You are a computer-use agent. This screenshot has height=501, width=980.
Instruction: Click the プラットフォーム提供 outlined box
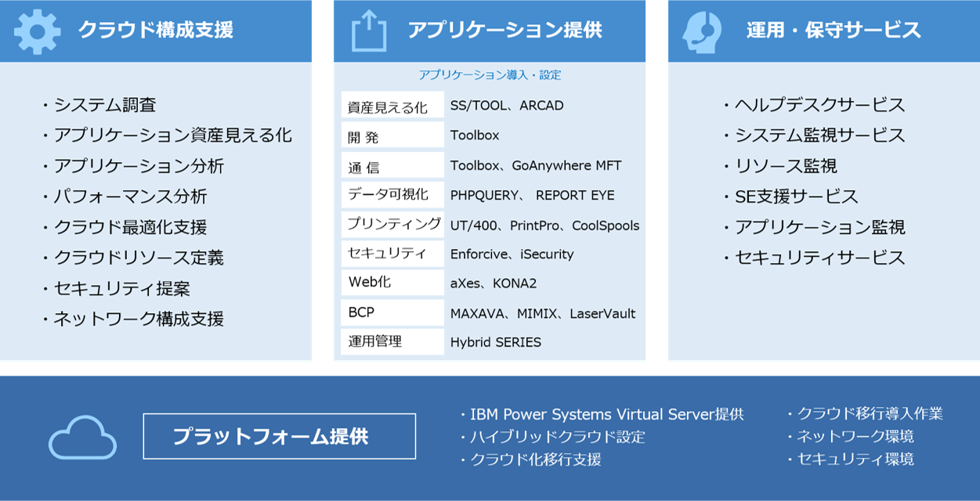point(280,436)
